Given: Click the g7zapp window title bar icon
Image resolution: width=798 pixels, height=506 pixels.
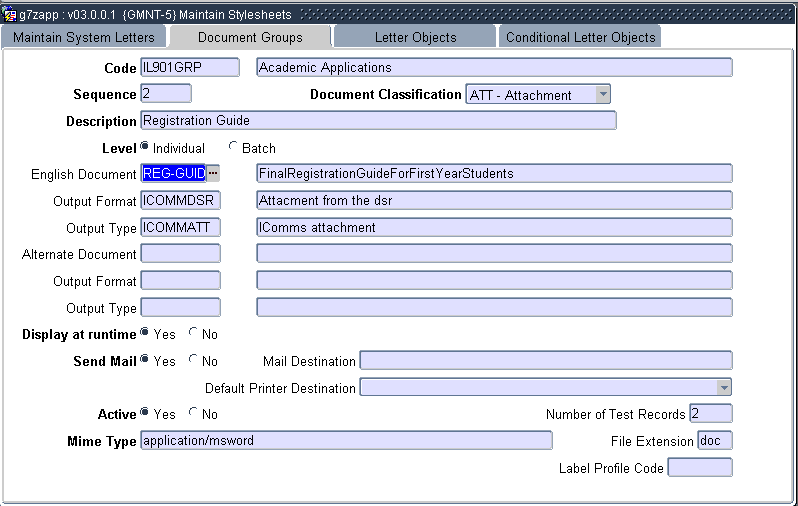Looking at the screenshot, I should 9,13.
